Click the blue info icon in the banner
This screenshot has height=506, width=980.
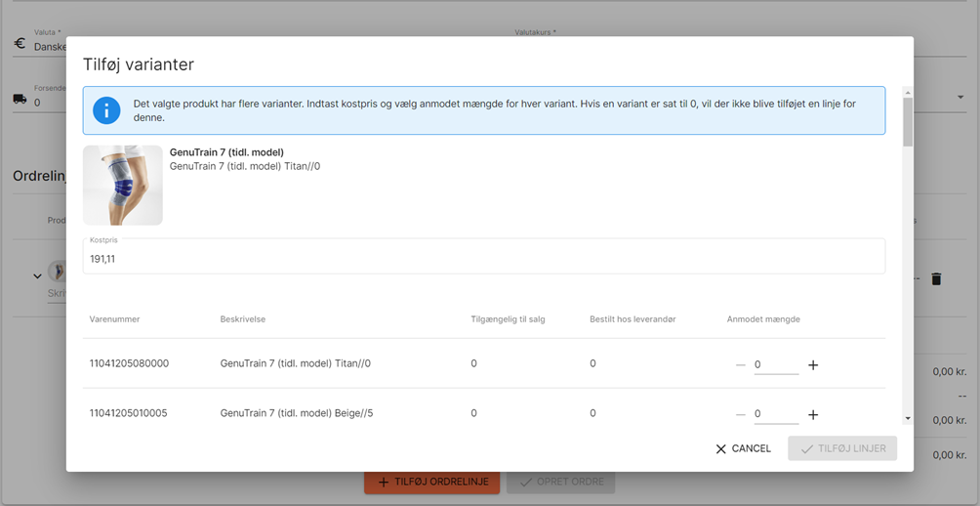[106, 110]
